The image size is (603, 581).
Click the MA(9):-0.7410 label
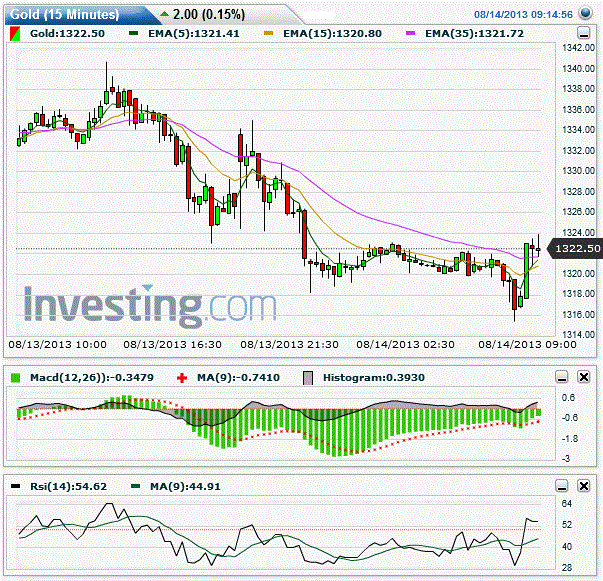(x=238, y=378)
